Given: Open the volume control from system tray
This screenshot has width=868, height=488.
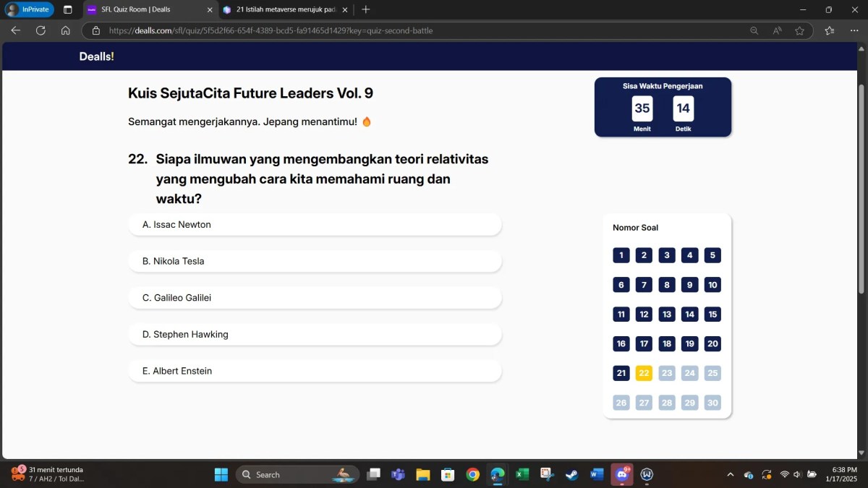Looking at the screenshot, I should 798,474.
